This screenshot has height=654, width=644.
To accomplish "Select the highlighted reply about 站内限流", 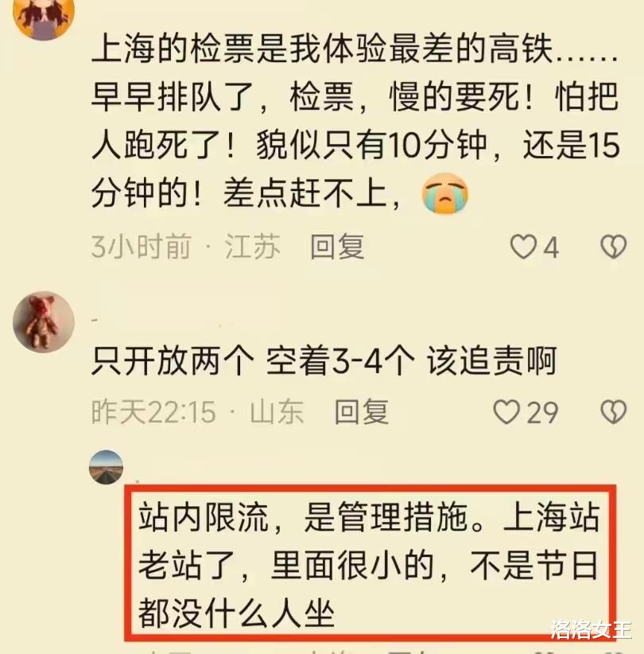I will (x=370, y=565).
